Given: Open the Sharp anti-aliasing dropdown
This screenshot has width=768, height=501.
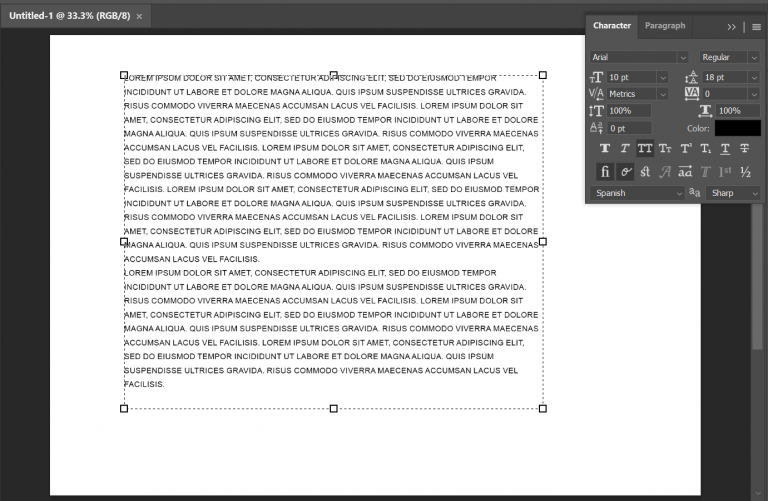Looking at the screenshot, I should coord(733,193).
